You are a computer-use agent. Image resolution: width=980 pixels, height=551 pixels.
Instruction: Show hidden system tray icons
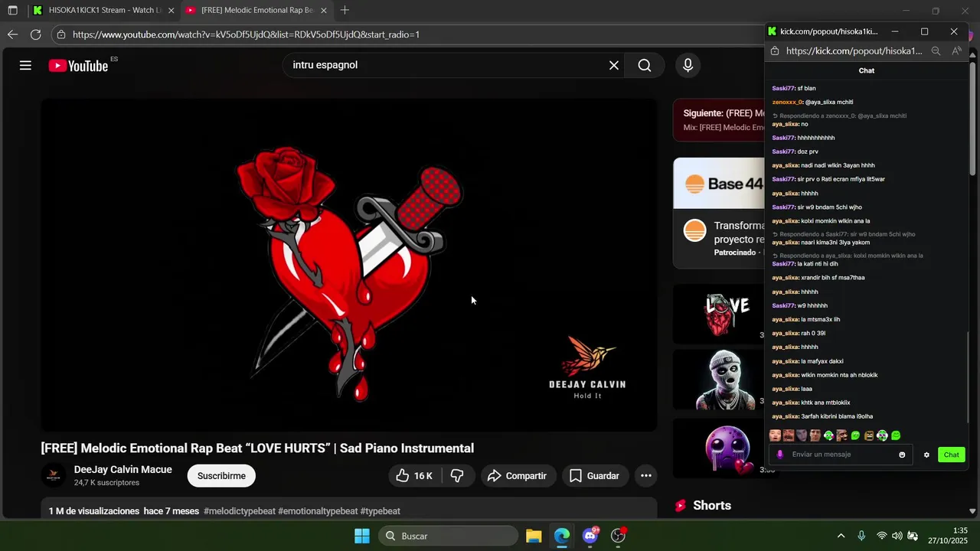click(841, 536)
